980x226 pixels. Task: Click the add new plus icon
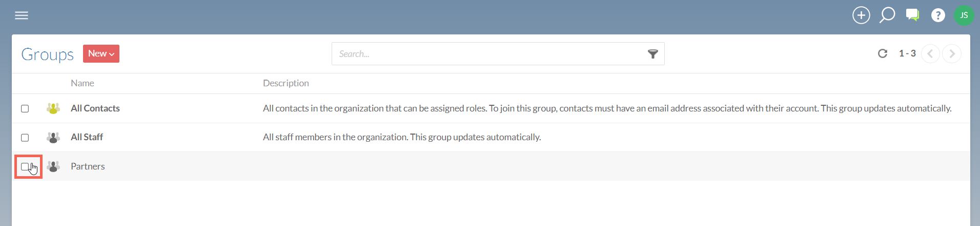click(861, 15)
